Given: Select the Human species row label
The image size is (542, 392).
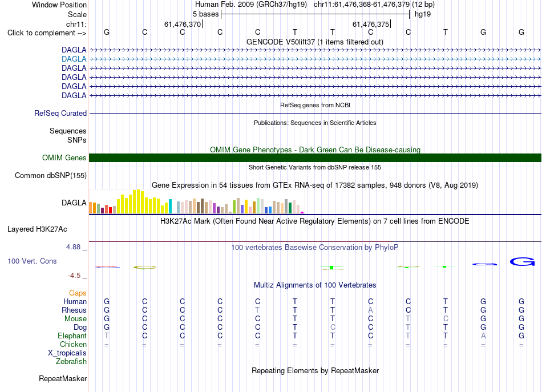Looking at the screenshot, I should [75, 302].
